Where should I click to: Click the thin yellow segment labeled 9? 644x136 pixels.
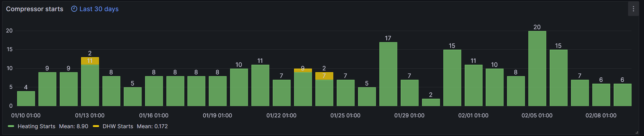tap(303, 70)
